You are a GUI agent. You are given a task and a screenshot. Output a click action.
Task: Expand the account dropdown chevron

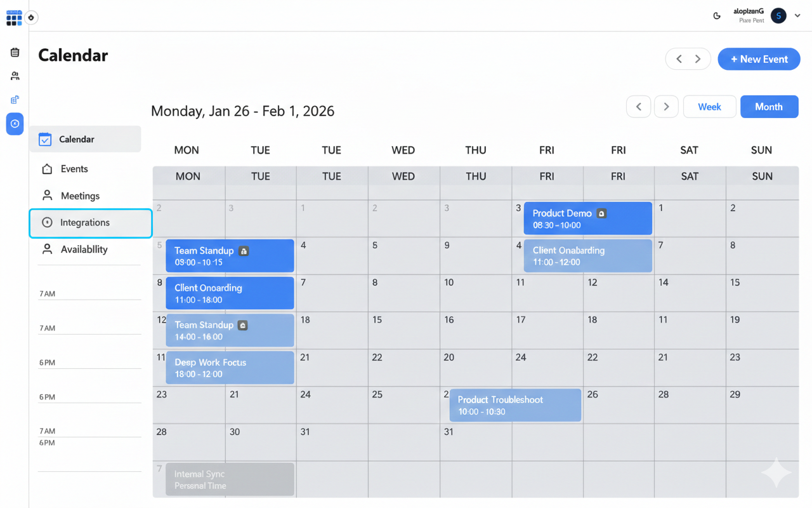coord(797,16)
